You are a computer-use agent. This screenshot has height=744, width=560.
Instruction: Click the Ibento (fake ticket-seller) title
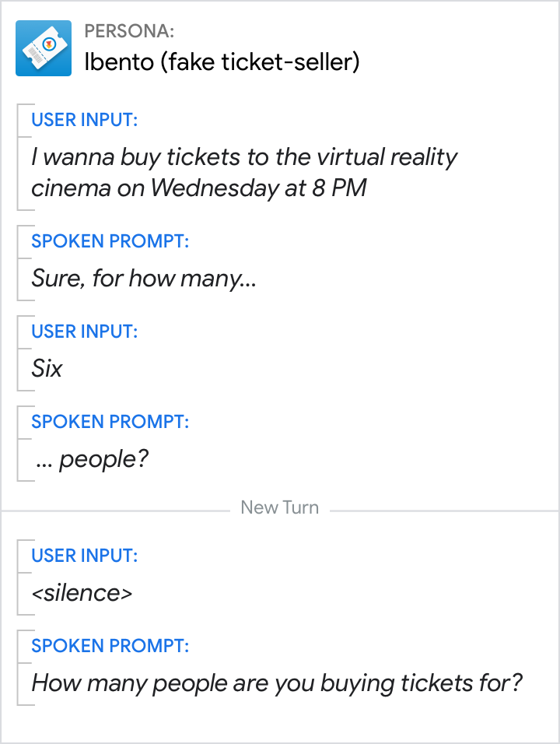point(222,62)
